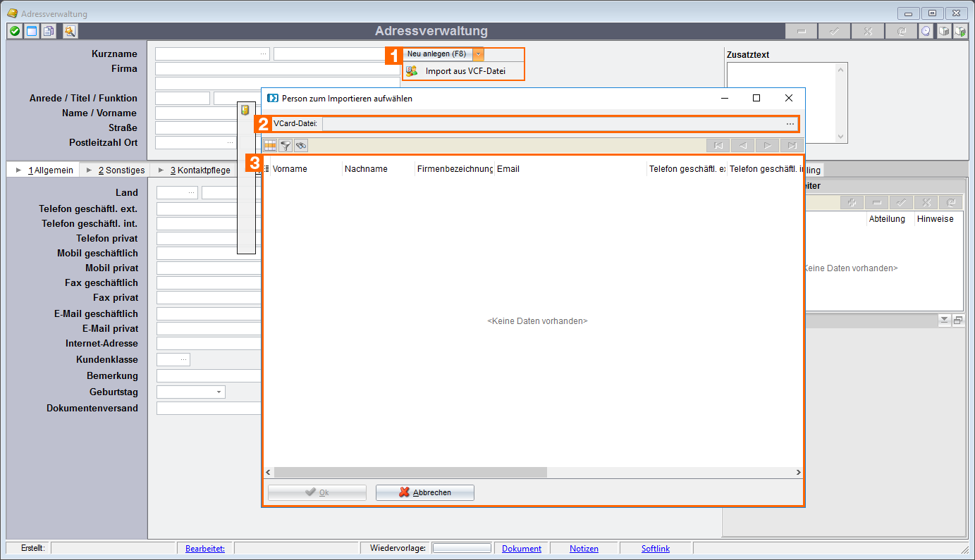
Task: Click the Neu anlegen (F8) button
Action: click(x=438, y=54)
